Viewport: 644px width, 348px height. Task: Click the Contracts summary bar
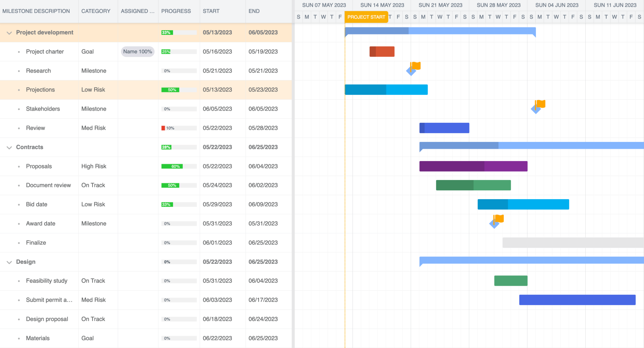coord(531,145)
